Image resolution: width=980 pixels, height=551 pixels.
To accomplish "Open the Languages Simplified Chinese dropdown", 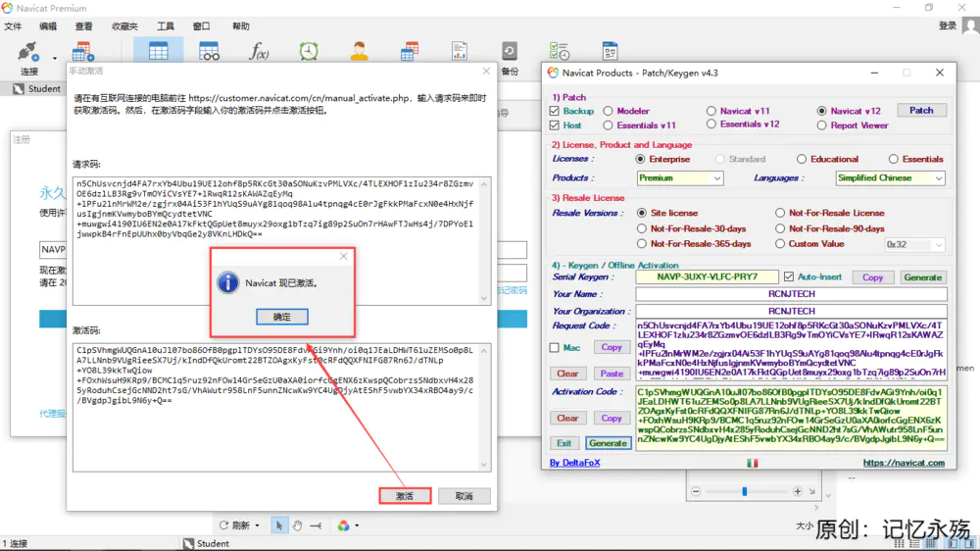I will [890, 178].
